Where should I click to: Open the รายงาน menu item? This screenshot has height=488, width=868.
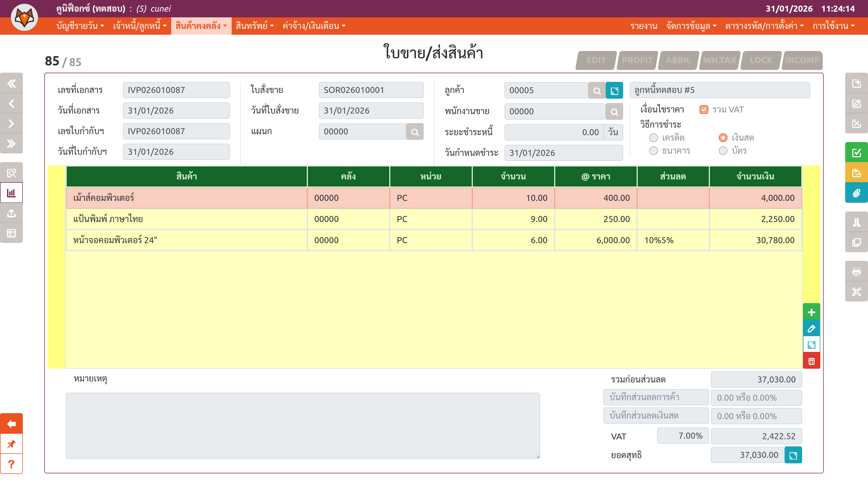644,26
